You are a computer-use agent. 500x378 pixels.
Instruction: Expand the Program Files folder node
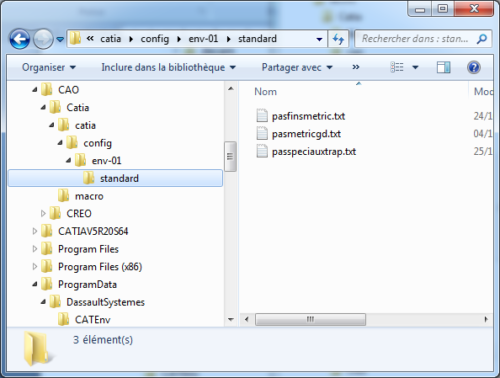coord(35,249)
